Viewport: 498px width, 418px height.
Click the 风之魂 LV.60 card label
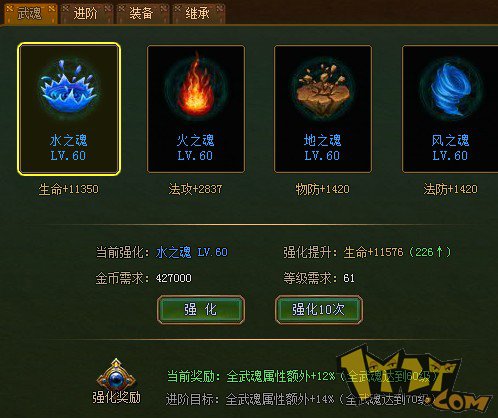pos(450,148)
